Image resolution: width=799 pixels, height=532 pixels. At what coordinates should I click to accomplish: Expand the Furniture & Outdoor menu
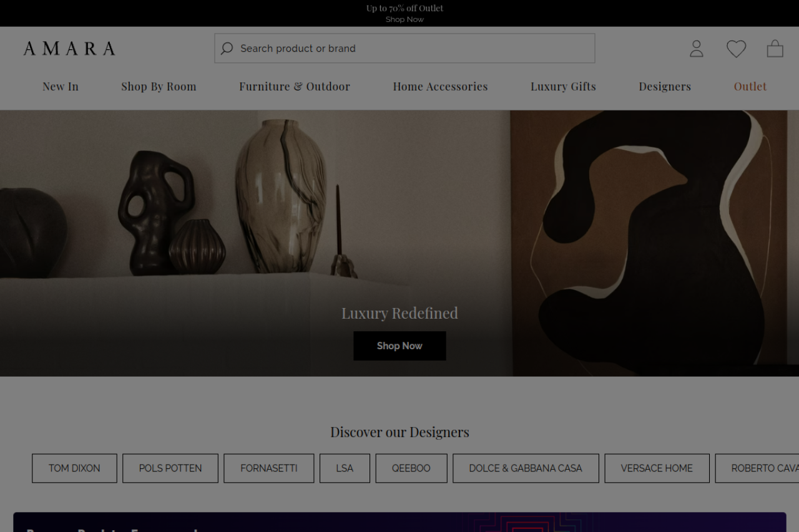[295, 87]
